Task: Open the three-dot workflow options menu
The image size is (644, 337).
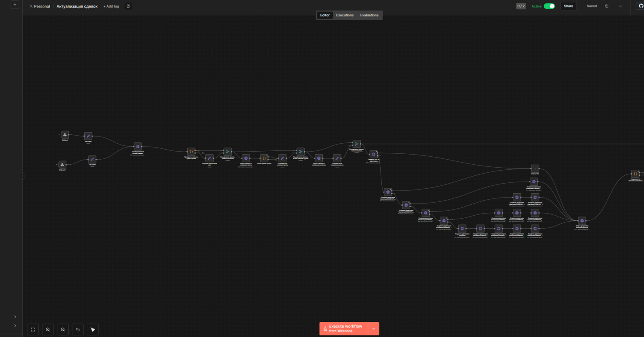Action: click(x=620, y=6)
